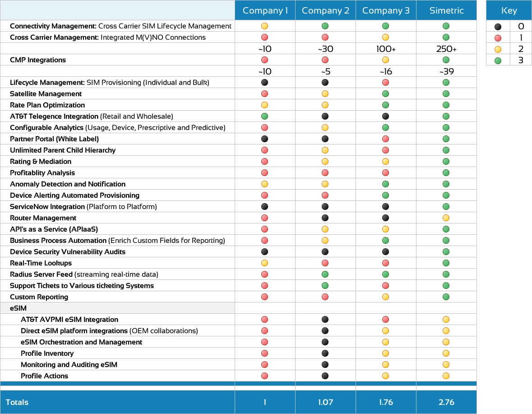The image size is (532, 414).
Task: Click the Profitablity Analysis label
Action: [x=42, y=173]
